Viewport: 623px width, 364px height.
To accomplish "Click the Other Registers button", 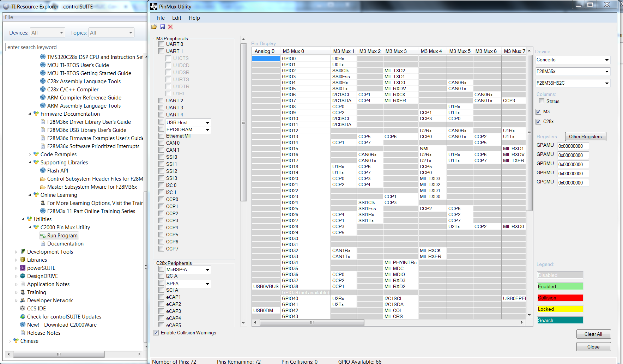I will tap(586, 136).
